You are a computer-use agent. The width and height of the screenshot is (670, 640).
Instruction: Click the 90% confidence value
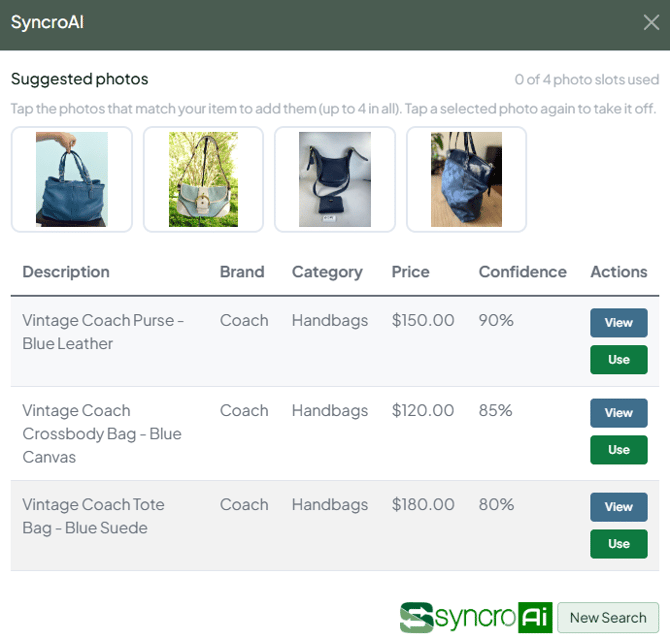pos(496,320)
